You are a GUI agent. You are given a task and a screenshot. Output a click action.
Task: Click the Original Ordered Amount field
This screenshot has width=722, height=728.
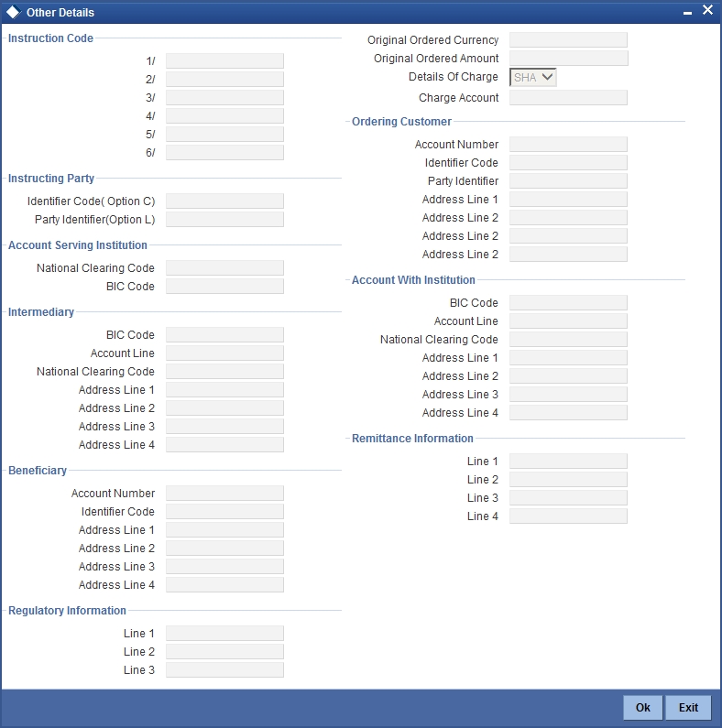pos(569,59)
